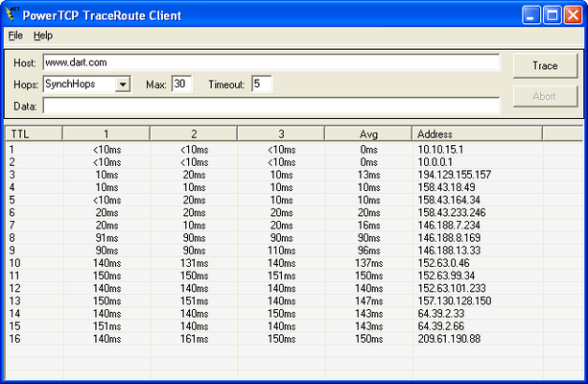The width and height of the screenshot is (588, 384).
Task: Click the Abort button
Action: pyautogui.click(x=545, y=96)
